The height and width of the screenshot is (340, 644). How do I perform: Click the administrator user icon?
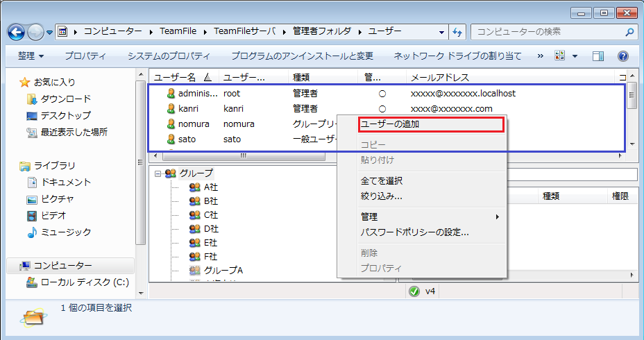(171, 93)
